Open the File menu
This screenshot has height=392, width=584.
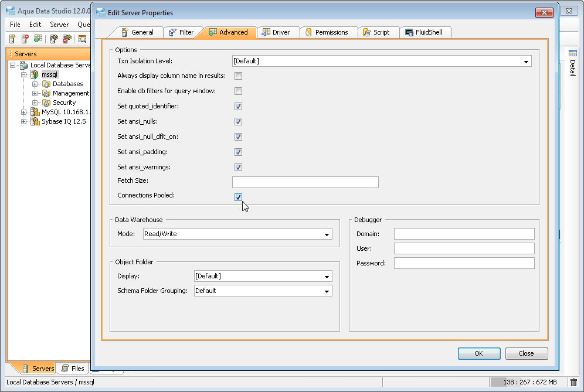[x=15, y=25]
